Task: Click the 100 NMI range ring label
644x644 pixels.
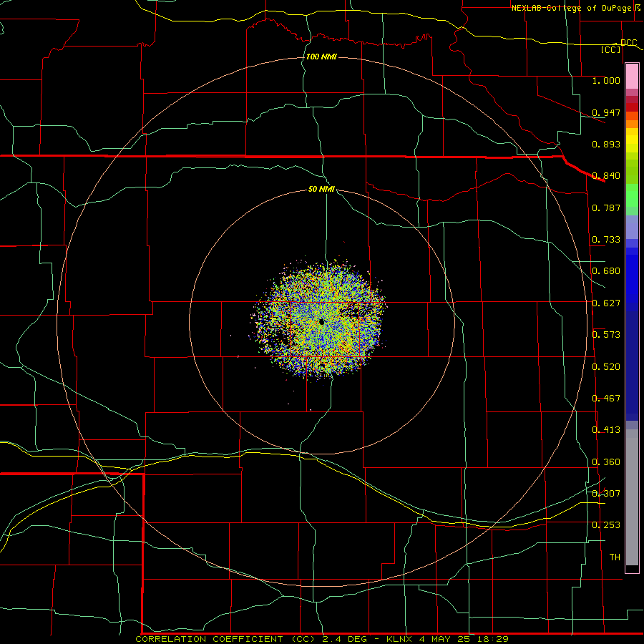Action: pyautogui.click(x=321, y=57)
